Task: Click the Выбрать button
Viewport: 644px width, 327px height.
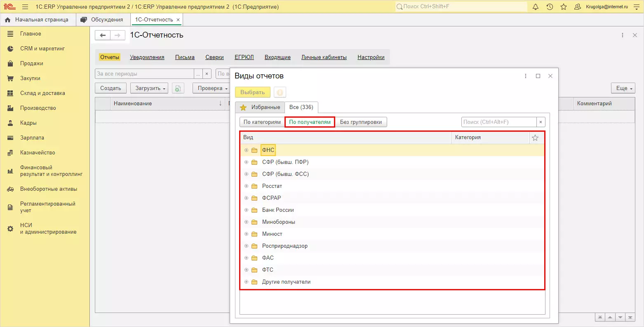Action: (x=252, y=92)
